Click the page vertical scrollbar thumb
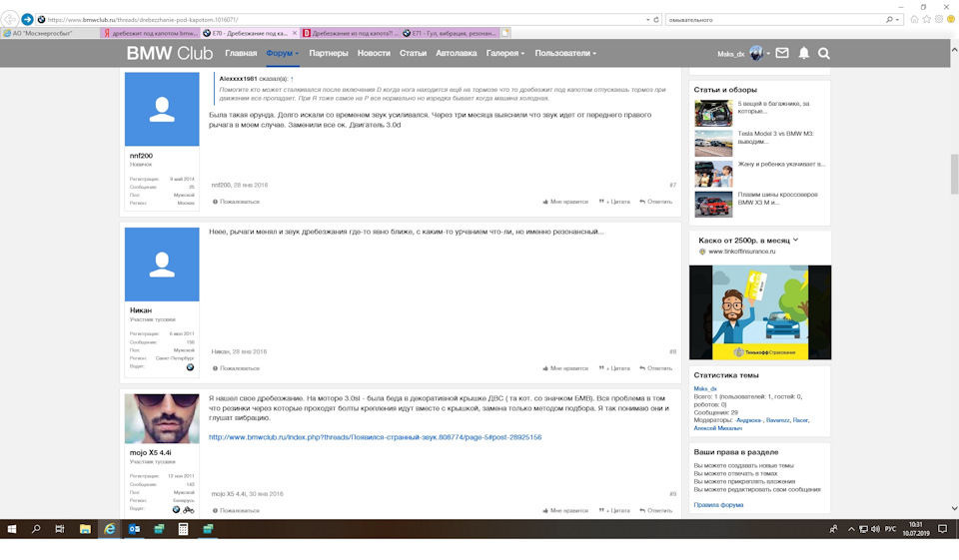Viewport: 959px width, 560px height. click(x=954, y=175)
